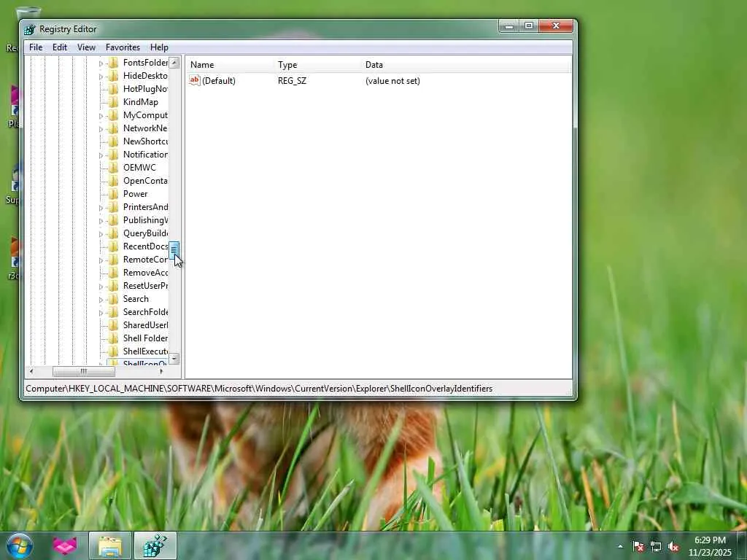Select the RecentDocs folder icon

(113, 246)
